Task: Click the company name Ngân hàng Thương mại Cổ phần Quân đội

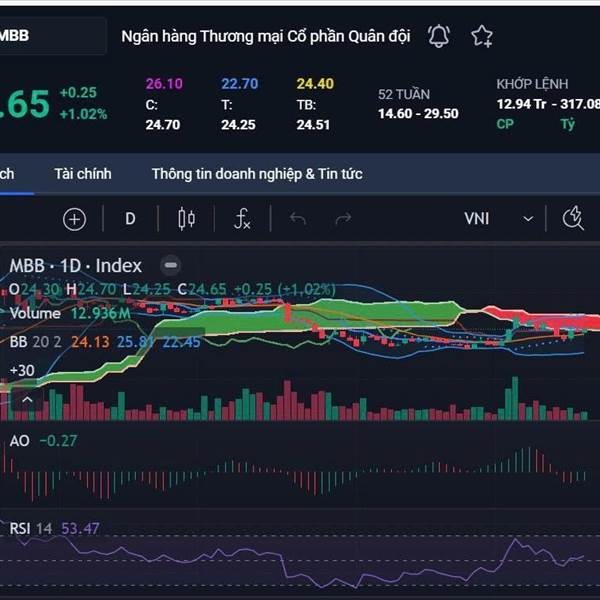Action: 266,36
